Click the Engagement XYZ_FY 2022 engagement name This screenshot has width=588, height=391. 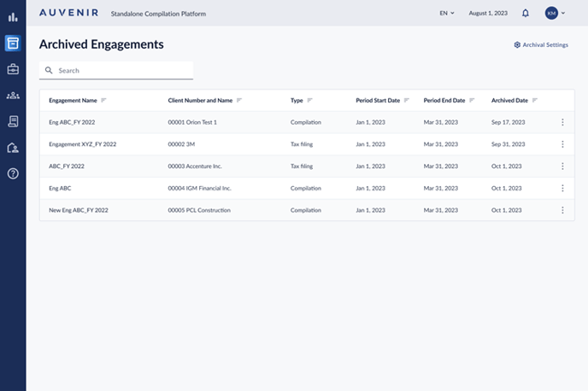point(82,144)
